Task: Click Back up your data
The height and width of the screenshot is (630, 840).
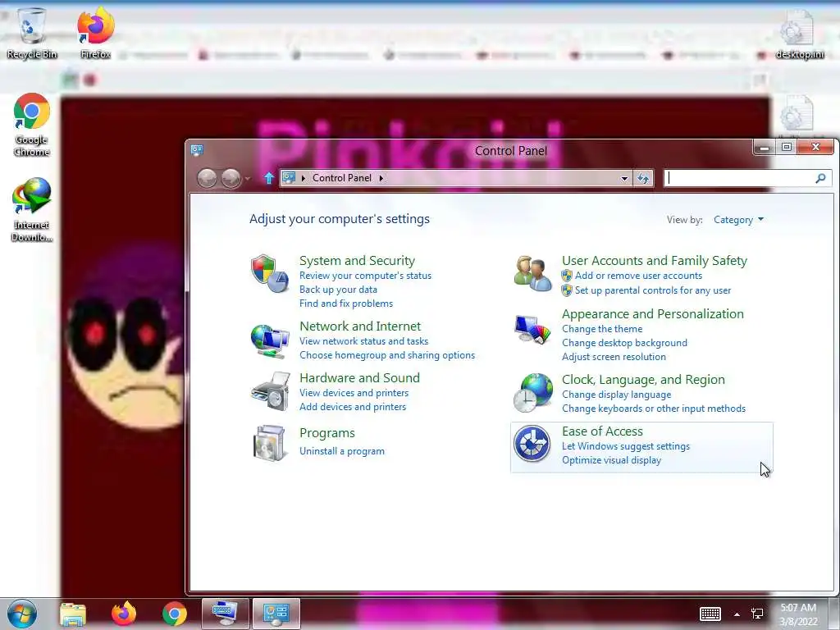Action: (x=338, y=290)
